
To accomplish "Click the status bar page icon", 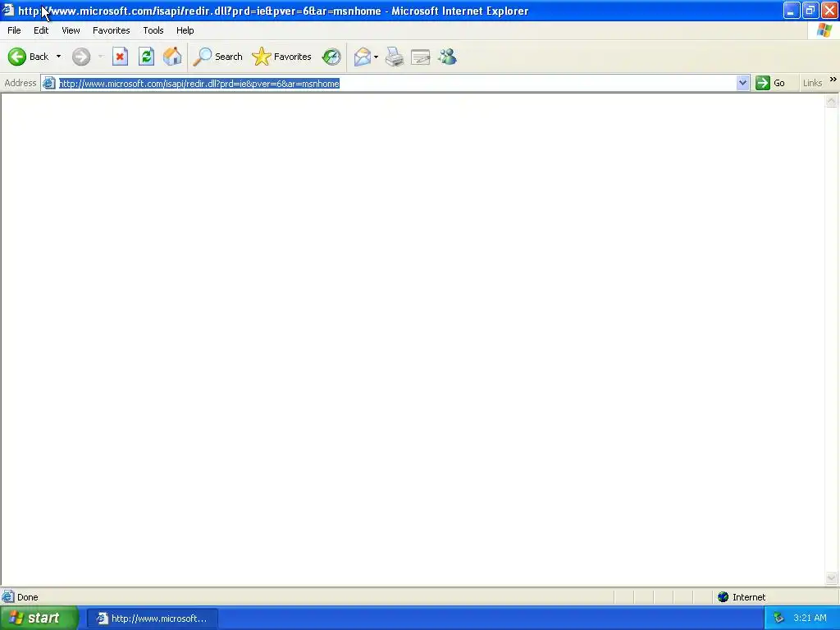I will click(x=8, y=596).
